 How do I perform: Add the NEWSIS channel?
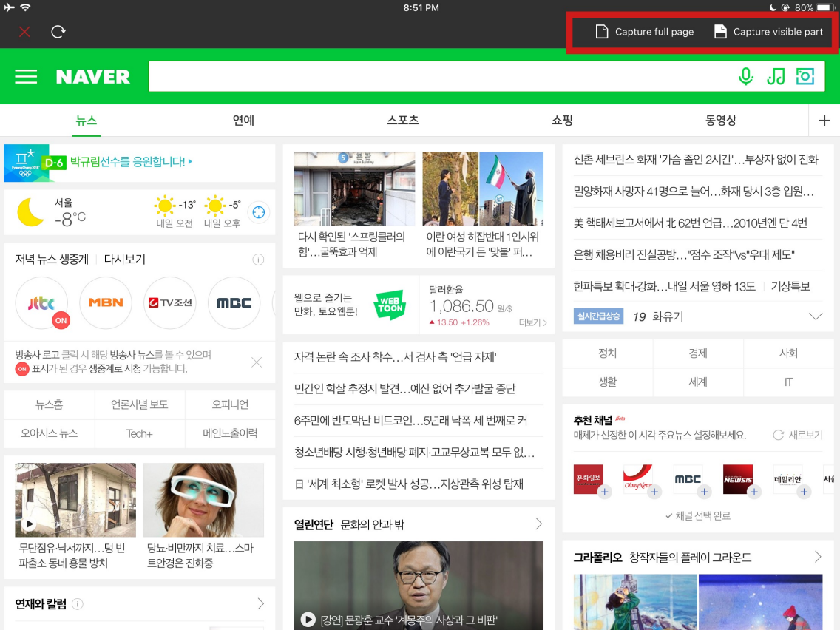pos(753,492)
